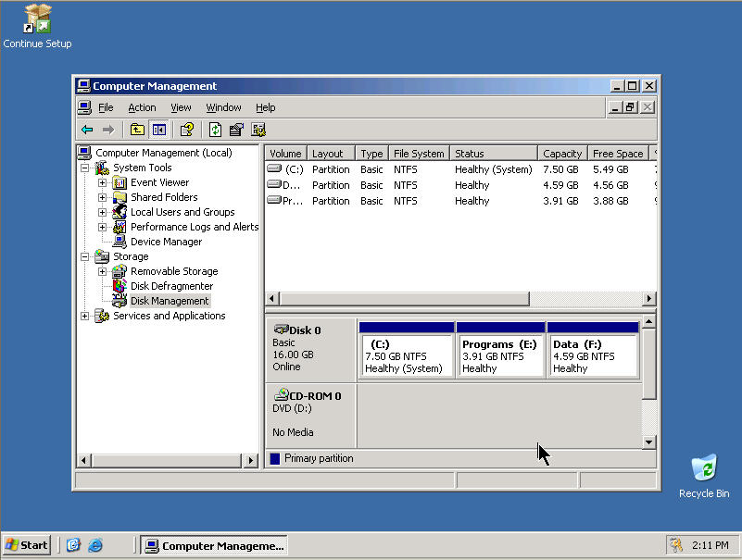Click the disk settings toolbar icon
This screenshot has height=560, width=742.
click(x=258, y=130)
